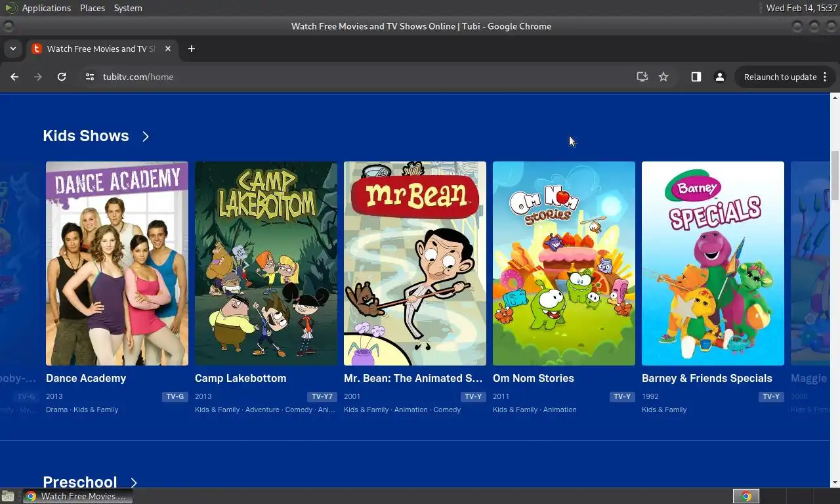Click the TV-Y badge under Barney & Friends
Image resolution: width=840 pixels, height=504 pixels.
771,396
